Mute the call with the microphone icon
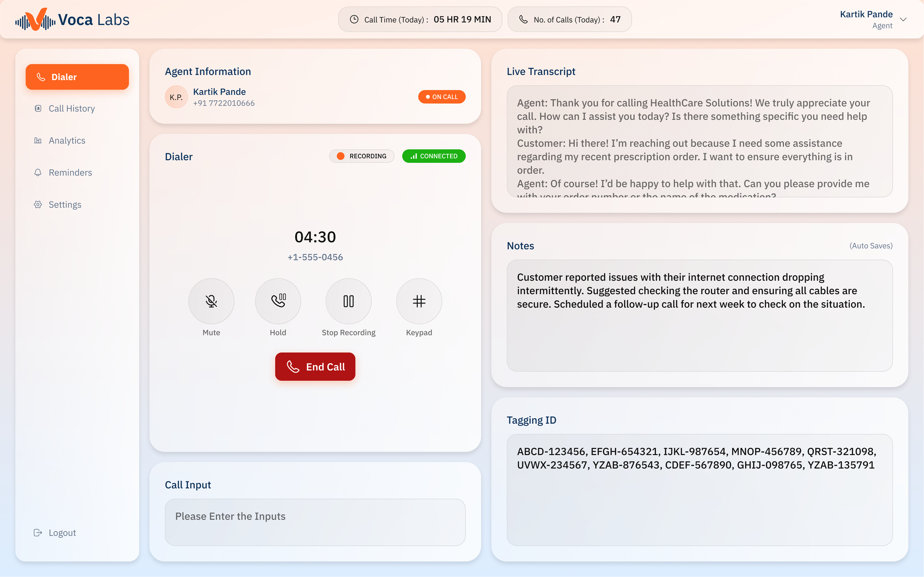Screen dimensions: 924x577 (211, 301)
